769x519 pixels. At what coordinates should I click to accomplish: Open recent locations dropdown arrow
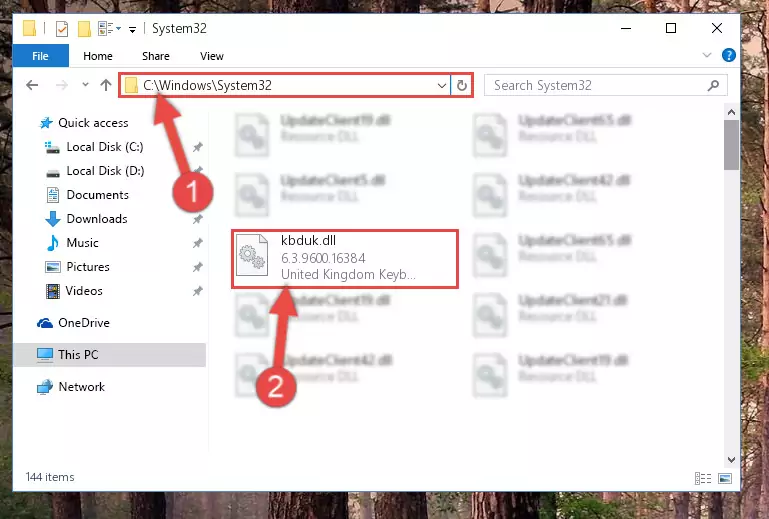click(x=85, y=85)
